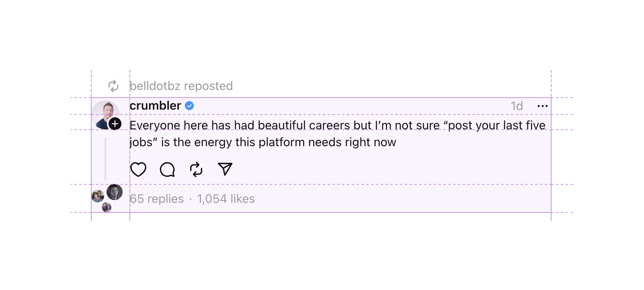644x290 pixels.
Task: Click the smallest bottom replier avatar
Action: pos(107,207)
